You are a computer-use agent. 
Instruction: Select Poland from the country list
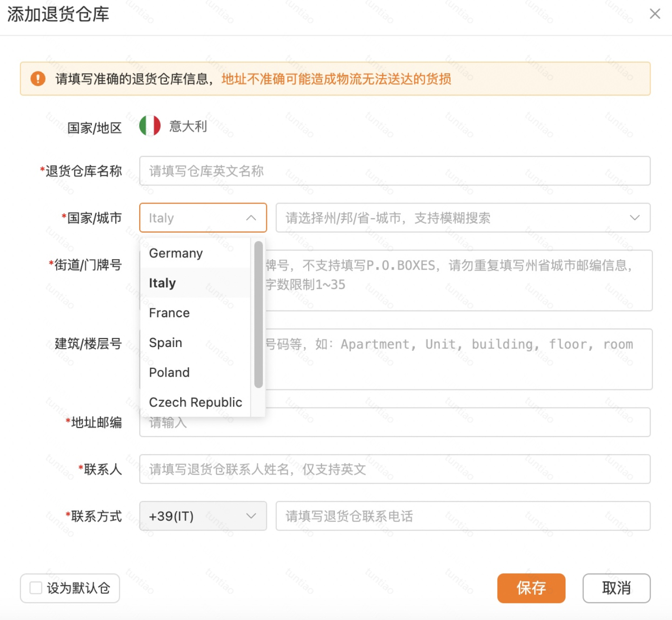pyautogui.click(x=169, y=372)
